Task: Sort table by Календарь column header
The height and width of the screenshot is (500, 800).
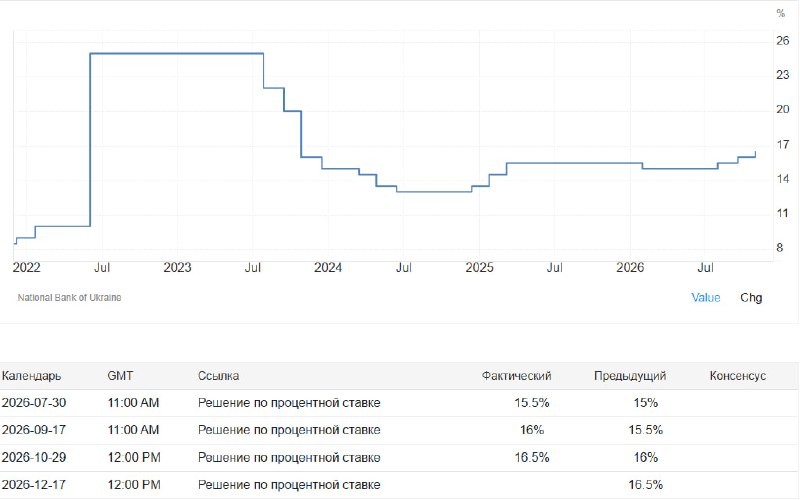Action: click(x=32, y=376)
